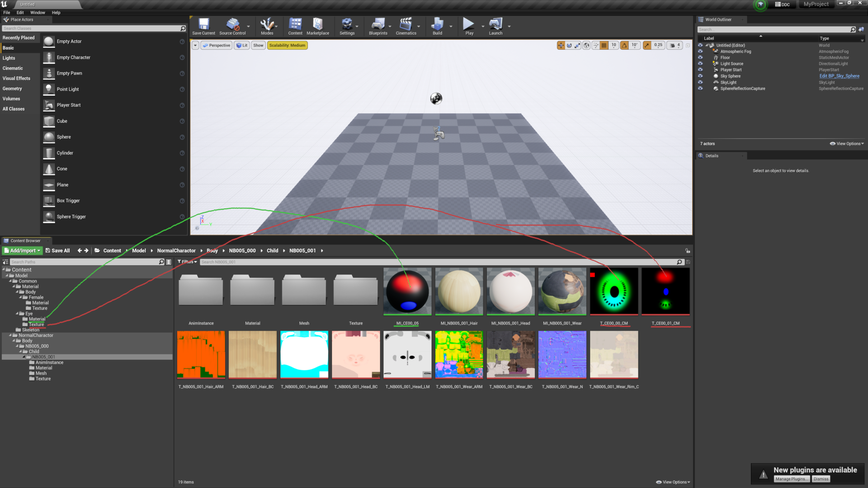Open View Options in World Outliner
Image resolution: width=868 pixels, height=488 pixels.
(847, 144)
